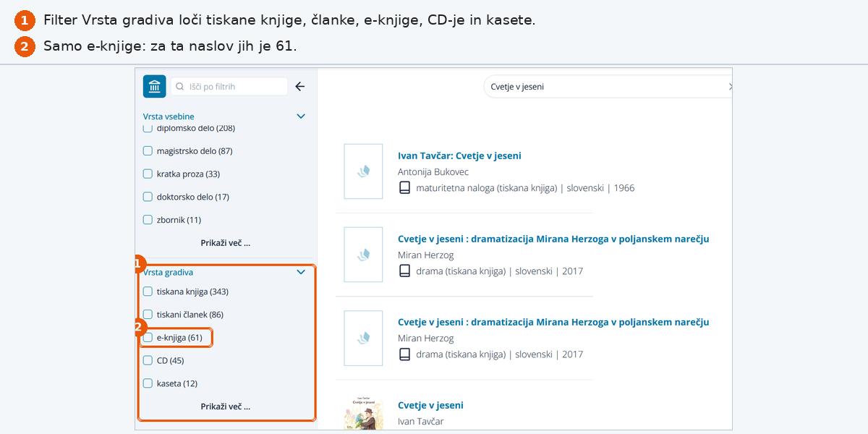Click the magnifier icon in filter search
868x434 pixels.
[x=179, y=87]
